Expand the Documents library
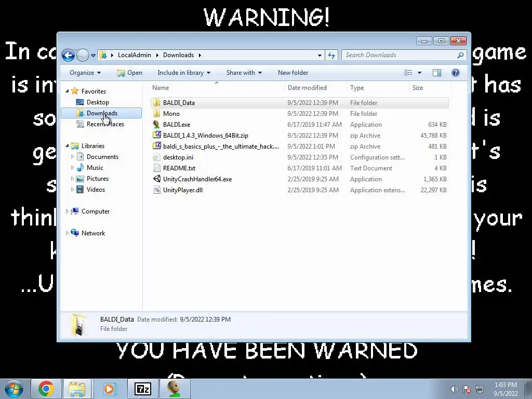Screen dimensions: 532x399 pos(72,157)
